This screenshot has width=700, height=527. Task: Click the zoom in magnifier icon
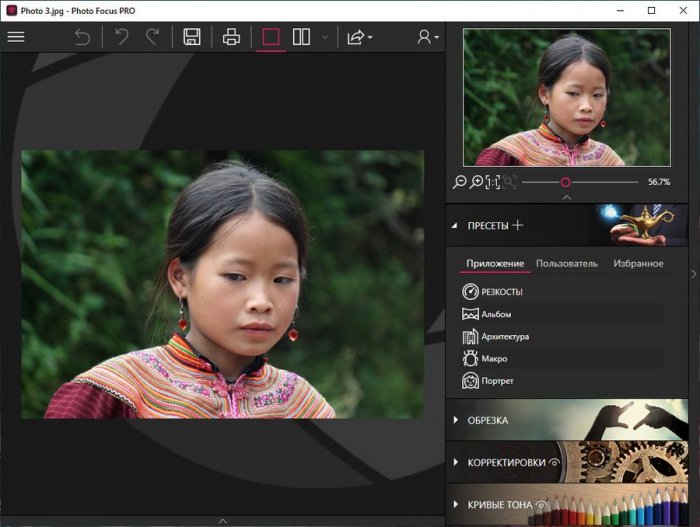pos(477,182)
